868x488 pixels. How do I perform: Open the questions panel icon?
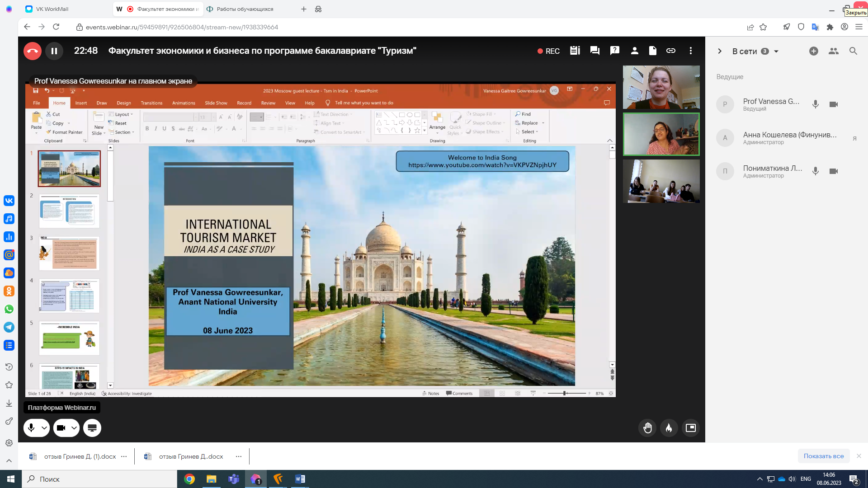614,51
